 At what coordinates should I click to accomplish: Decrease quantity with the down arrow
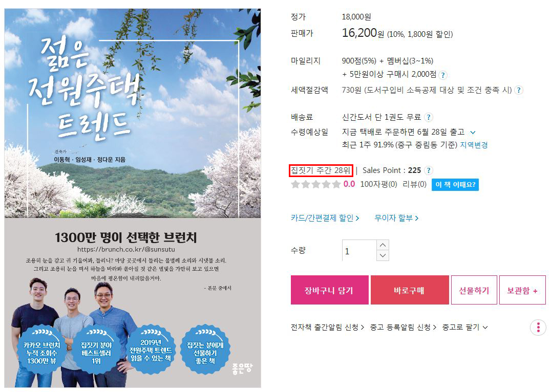(x=383, y=255)
